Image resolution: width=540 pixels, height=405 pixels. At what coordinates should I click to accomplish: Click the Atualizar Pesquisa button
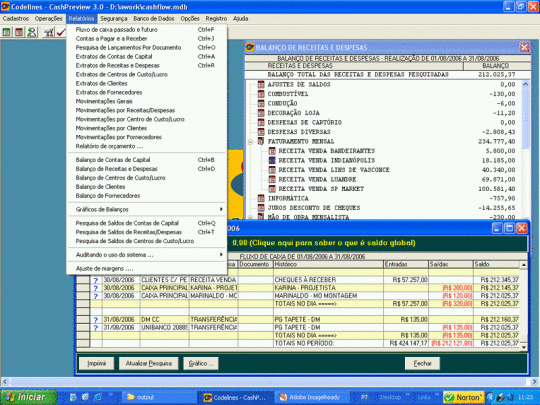pyautogui.click(x=148, y=363)
